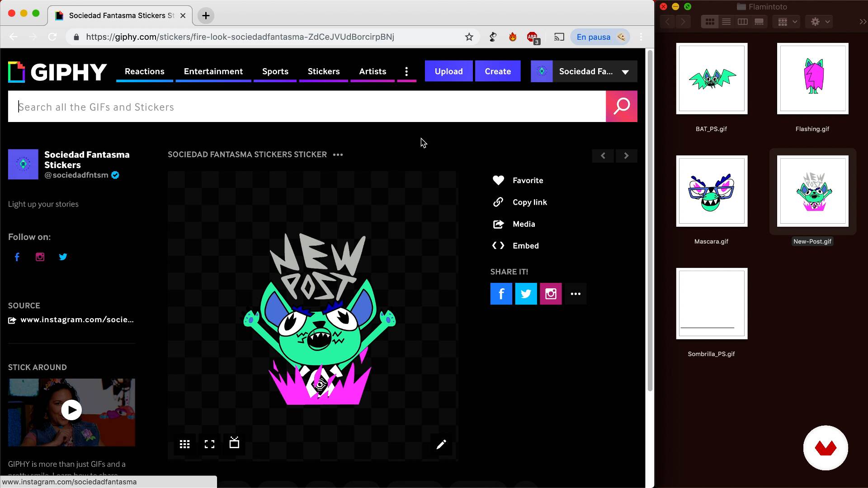This screenshot has width=868, height=488.
Task: Click the Sociedad Fantasma Stickers channel name
Action: (87, 160)
